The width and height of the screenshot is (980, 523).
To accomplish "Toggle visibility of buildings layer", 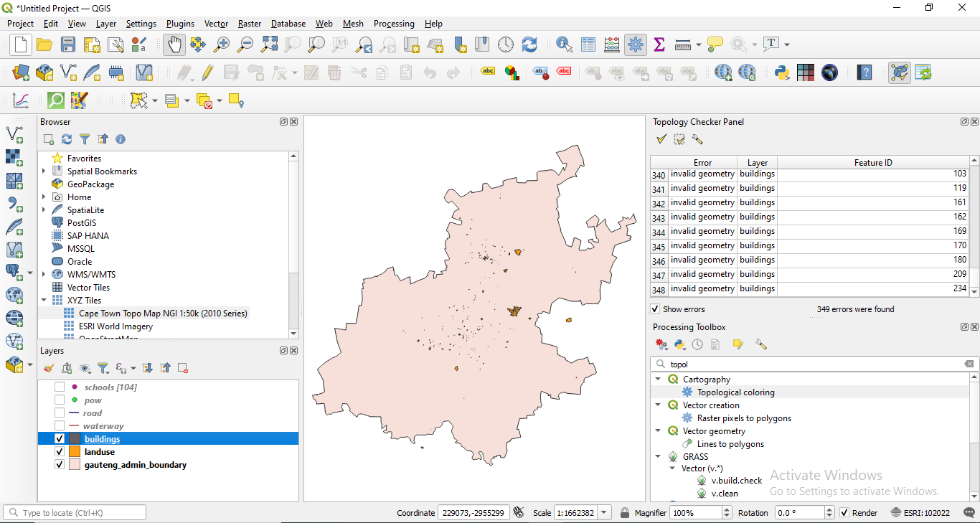I will tap(60, 438).
